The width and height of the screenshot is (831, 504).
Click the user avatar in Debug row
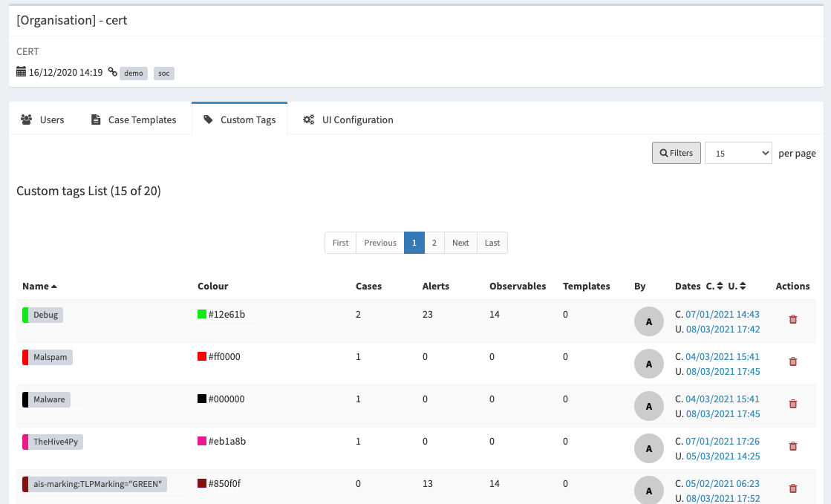coord(649,321)
